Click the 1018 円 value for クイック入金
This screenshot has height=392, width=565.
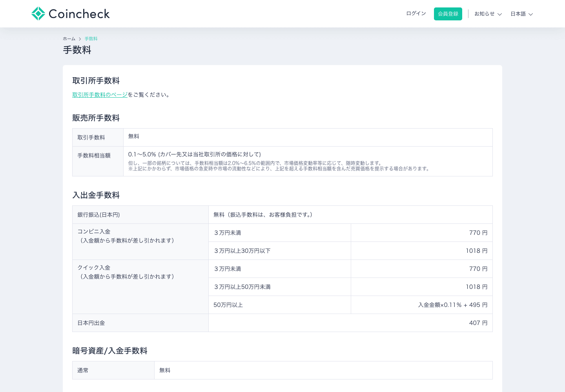477,287
